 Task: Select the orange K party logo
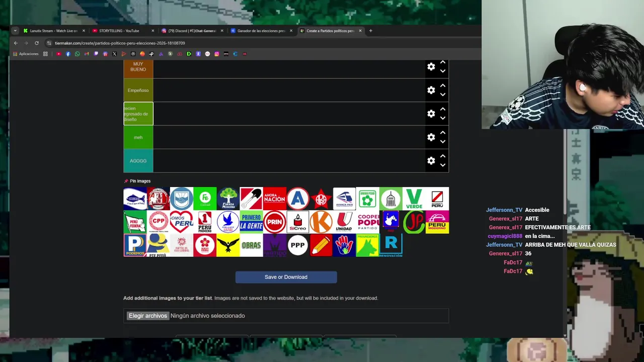[321, 222]
